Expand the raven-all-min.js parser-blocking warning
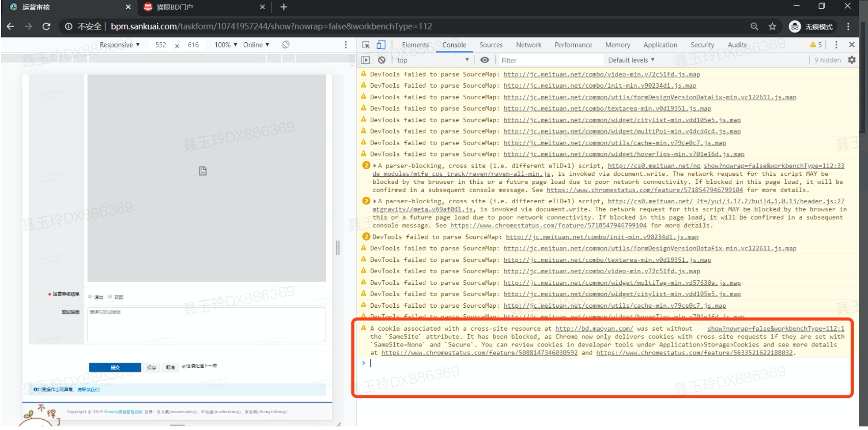868x430 pixels. click(x=375, y=166)
